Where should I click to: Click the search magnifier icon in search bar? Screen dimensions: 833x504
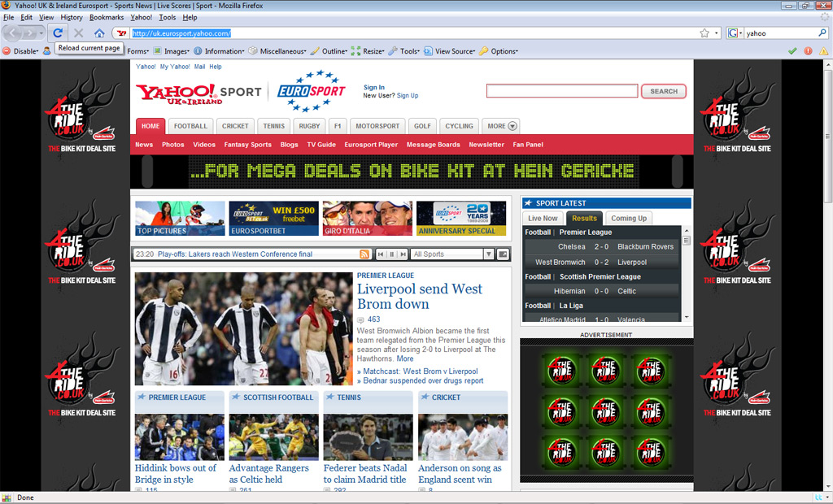(822, 33)
